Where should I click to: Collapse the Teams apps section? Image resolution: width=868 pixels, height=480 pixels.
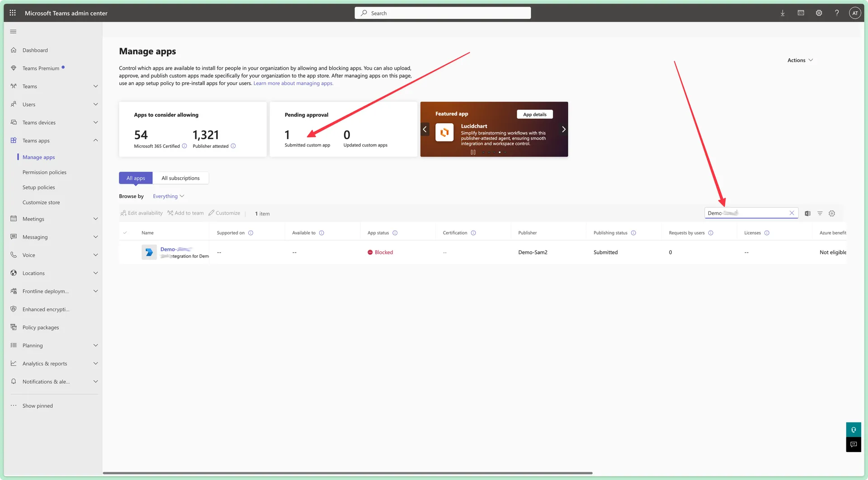(95, 141)
